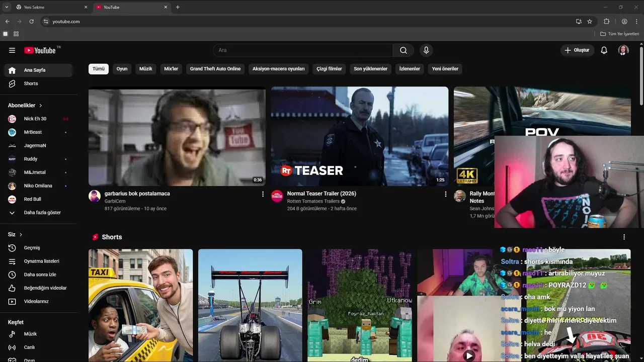The width and height of the screenshot is (644, 362).
Task: Open video title garbarius bok postalamaca
Action: click(137, 194)
